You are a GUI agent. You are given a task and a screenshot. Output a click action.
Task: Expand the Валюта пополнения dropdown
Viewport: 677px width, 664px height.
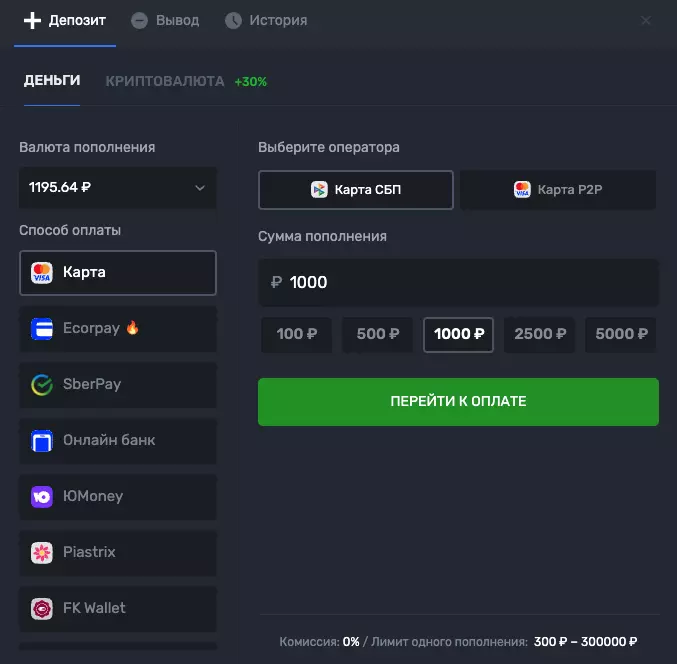click(117, 187)
